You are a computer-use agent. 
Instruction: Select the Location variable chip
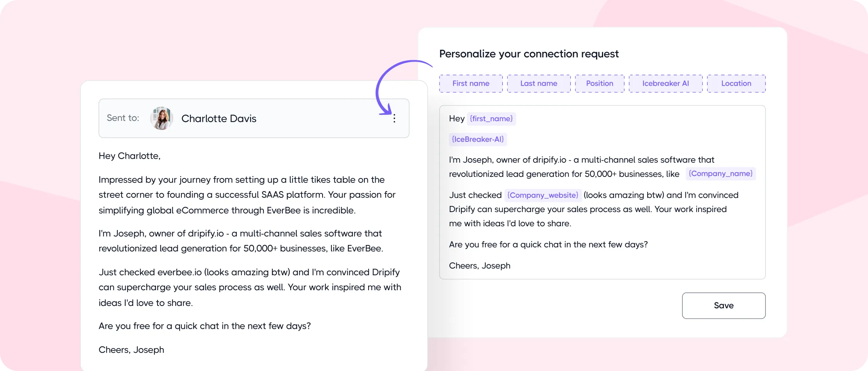736,83
